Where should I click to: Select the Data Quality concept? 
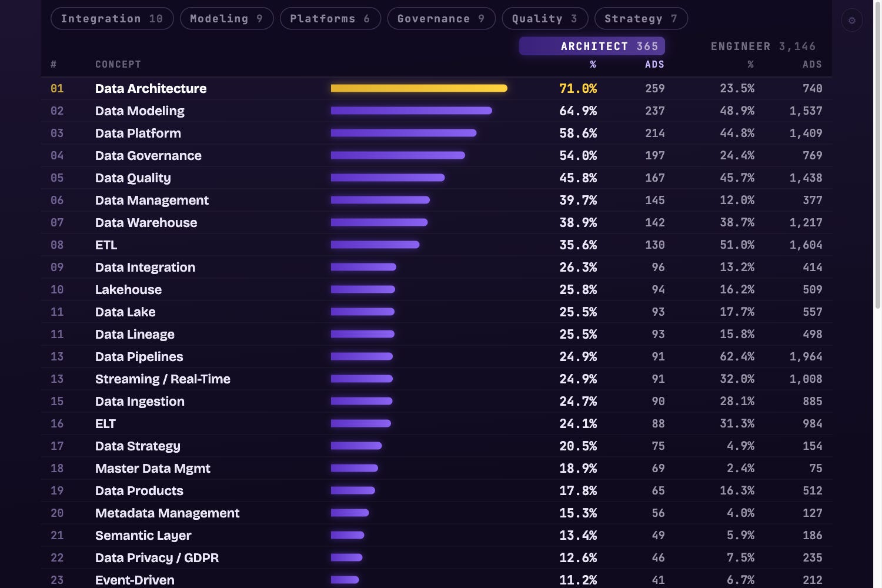pyautogui.click(x=133, y=178)
